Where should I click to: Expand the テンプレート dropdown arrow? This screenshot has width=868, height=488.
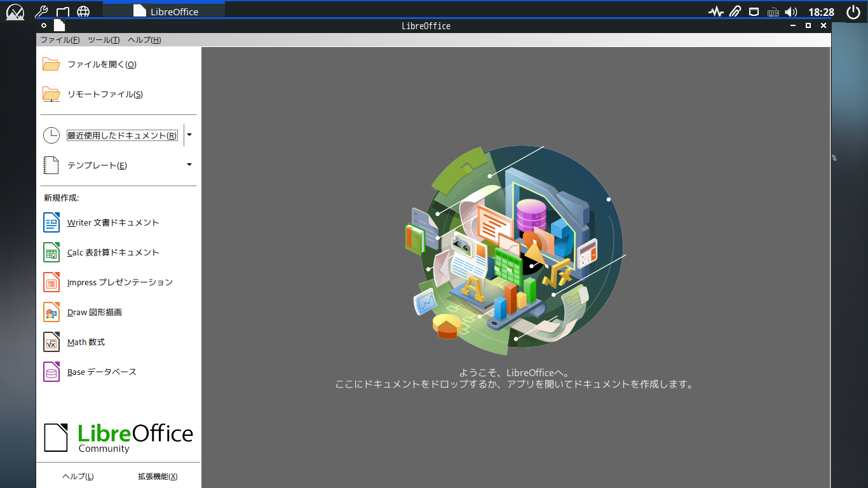[189, 165]
